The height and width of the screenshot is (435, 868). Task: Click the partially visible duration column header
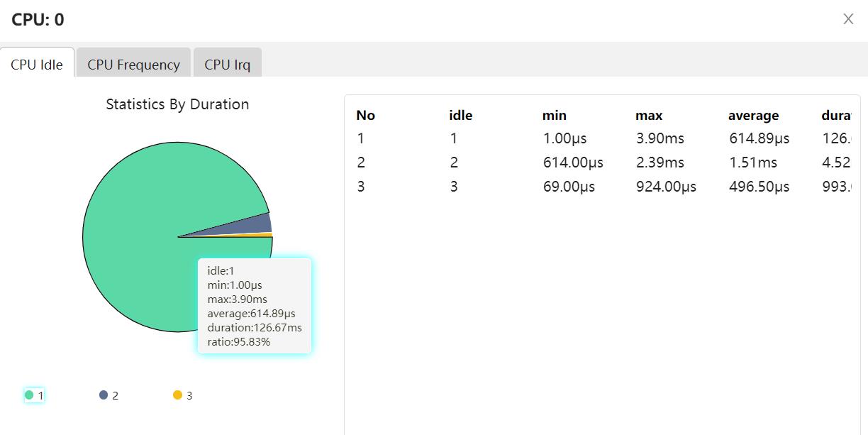835,116
